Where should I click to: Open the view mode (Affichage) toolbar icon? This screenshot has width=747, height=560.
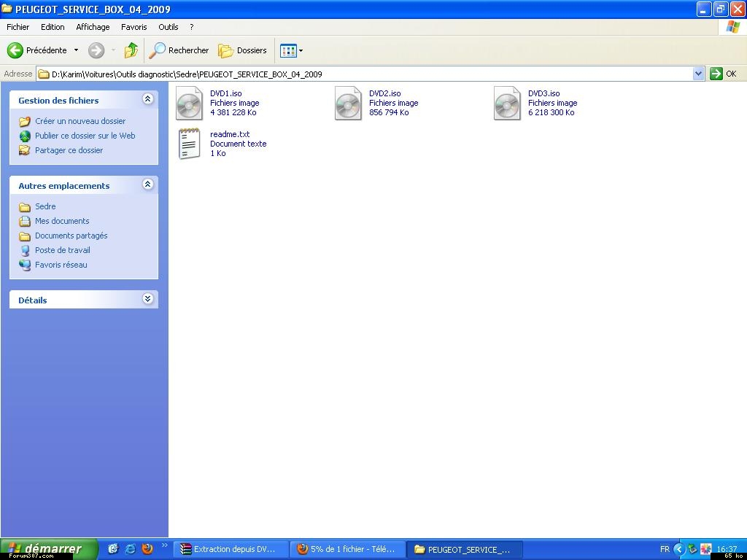click(288, 50)
